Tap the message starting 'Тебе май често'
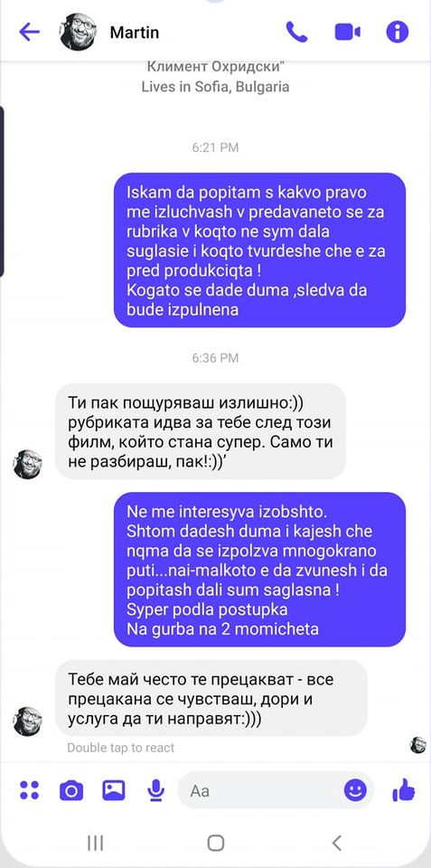This screenshot has width=431, height=868. tap(211, 698)
